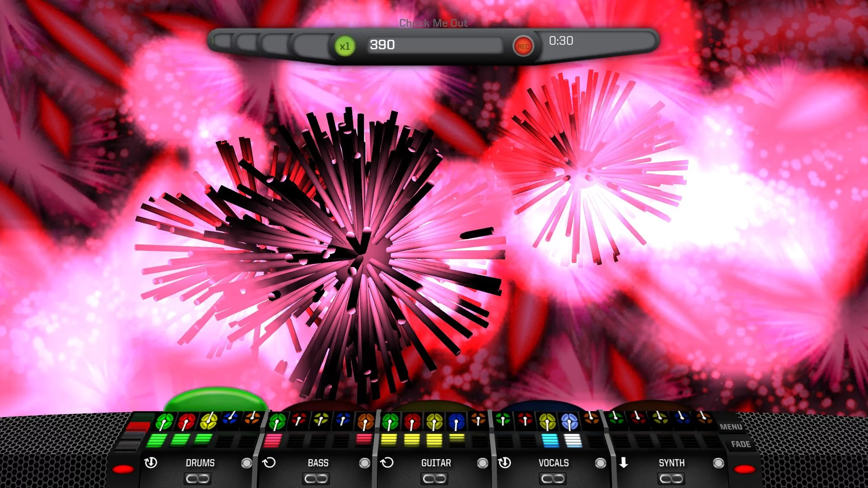Image resolution: width=868 pixels, height=488 pixels.
Task: Click the Drums loop-drop mode icon
Action: click(151, 463)
